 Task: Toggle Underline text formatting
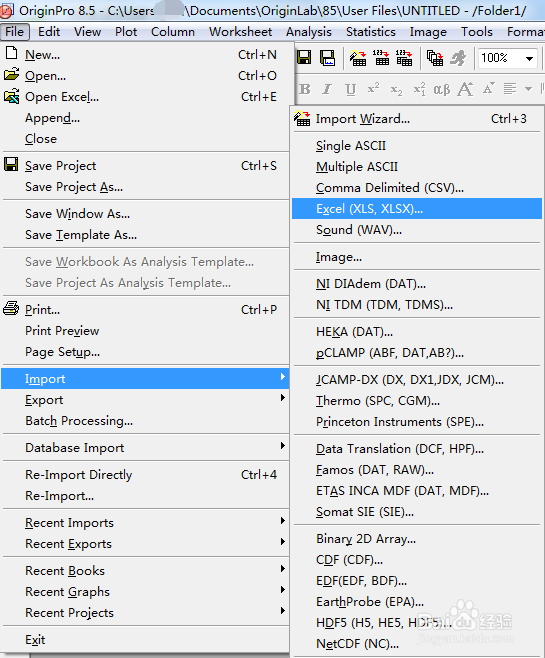pyautogui.click(x=350, y=89)
